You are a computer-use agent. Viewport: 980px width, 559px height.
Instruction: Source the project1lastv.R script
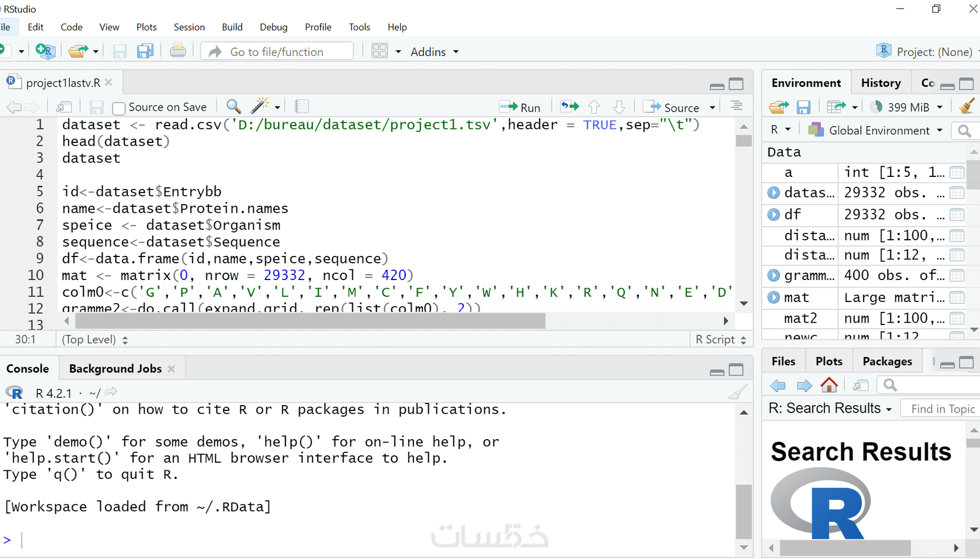[676, 107]
